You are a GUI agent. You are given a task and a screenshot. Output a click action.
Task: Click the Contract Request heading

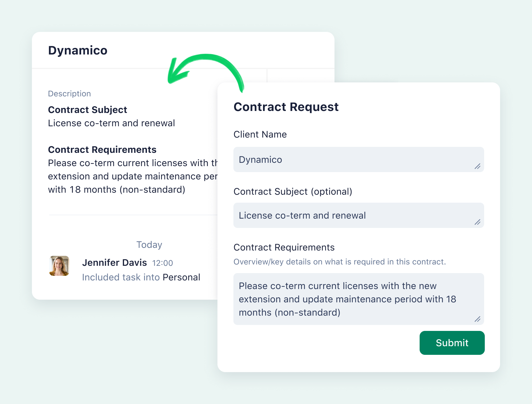tap(286, 107)
